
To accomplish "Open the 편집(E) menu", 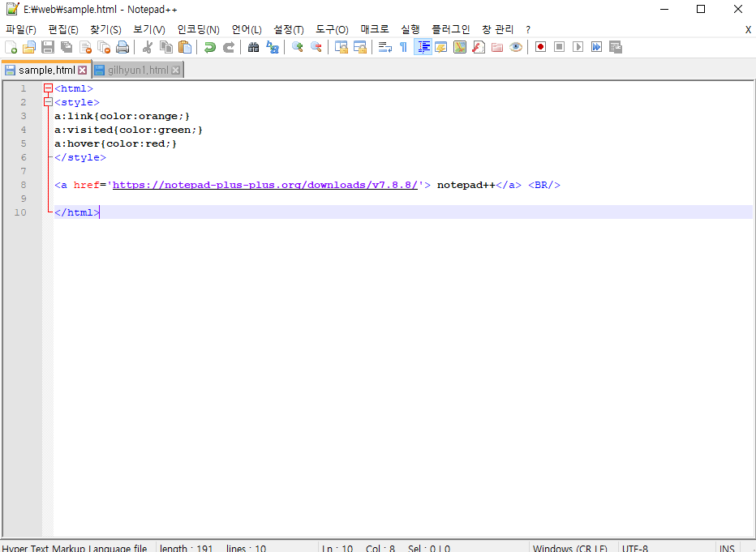I will tap(63, 30).
